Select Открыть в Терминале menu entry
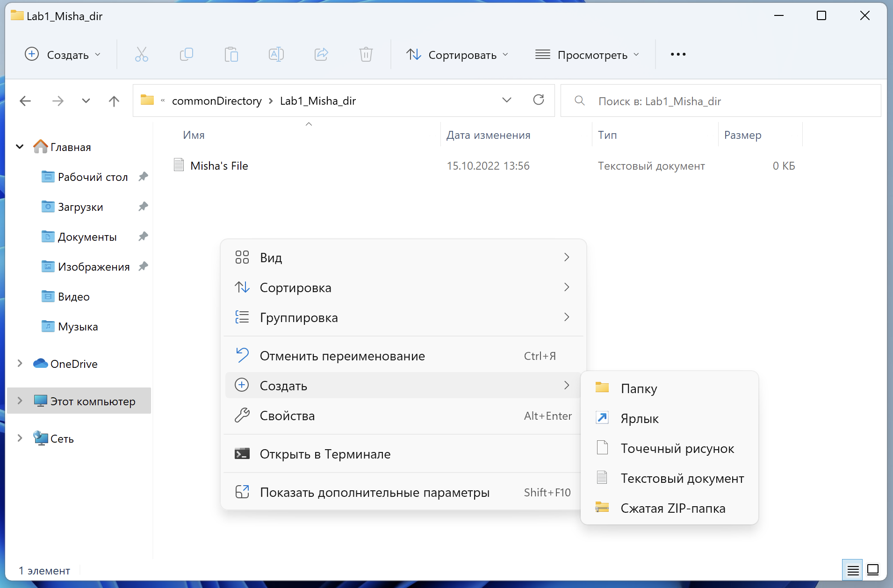Screen dimensions: 893x588 (x=325, y=454)
